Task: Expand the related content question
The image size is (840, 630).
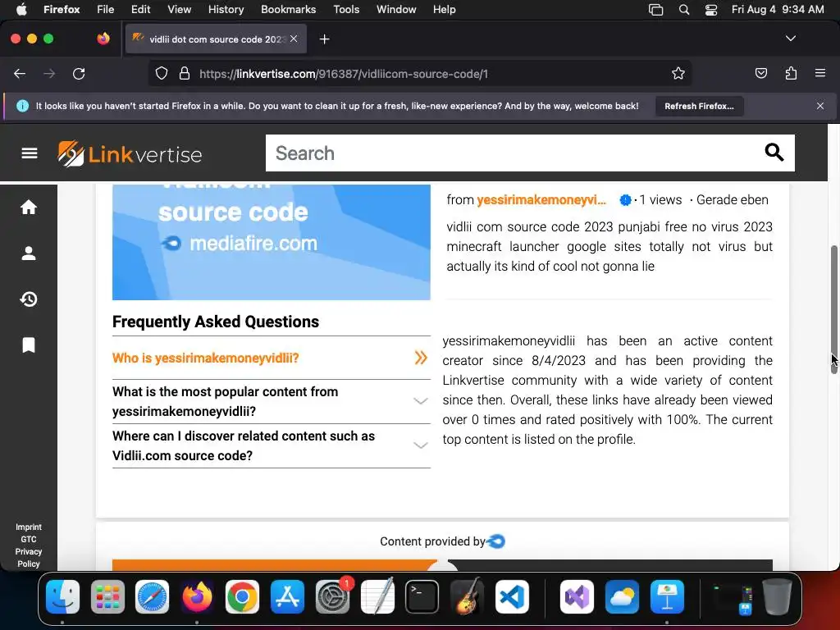Action: (x=271, y=445)
